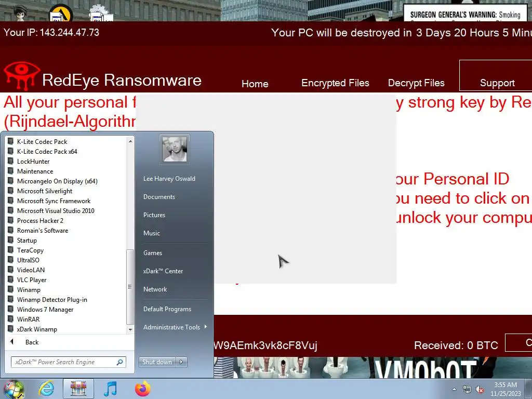Open Internet Explorer from the taskbar
Image resolution: width=532 pixels, height=399 pixels.
coord(46,389)
